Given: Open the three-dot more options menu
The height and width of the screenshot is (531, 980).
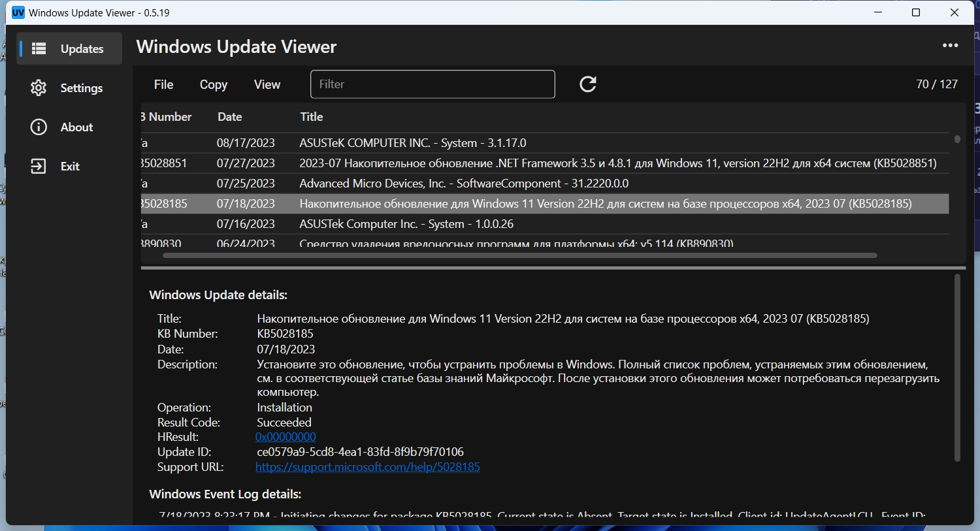Looking at the screenshot, I should tap(950, 45).
